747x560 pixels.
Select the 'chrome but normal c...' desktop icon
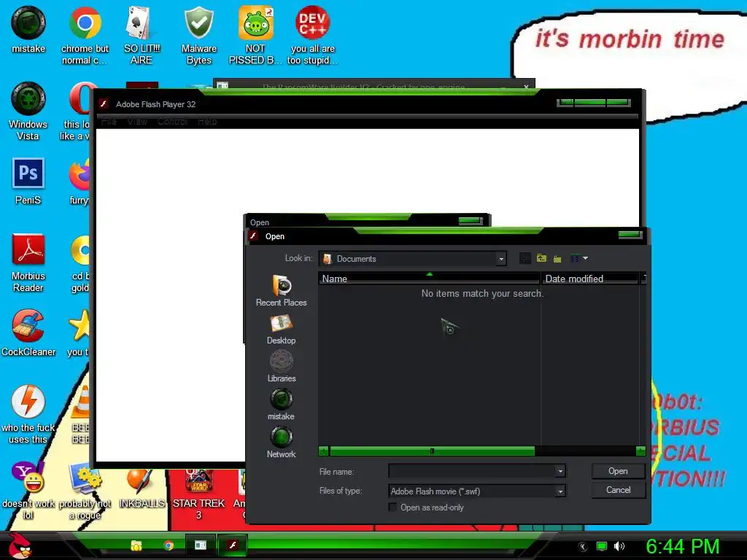click(85, 36)
